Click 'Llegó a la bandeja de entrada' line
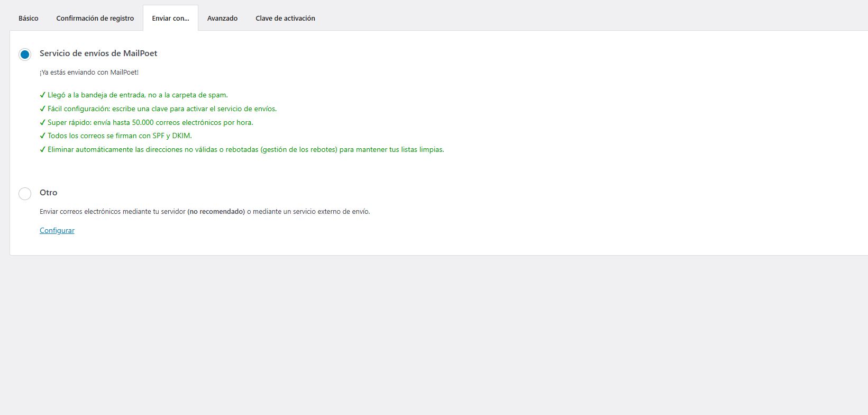 (134, 95)
